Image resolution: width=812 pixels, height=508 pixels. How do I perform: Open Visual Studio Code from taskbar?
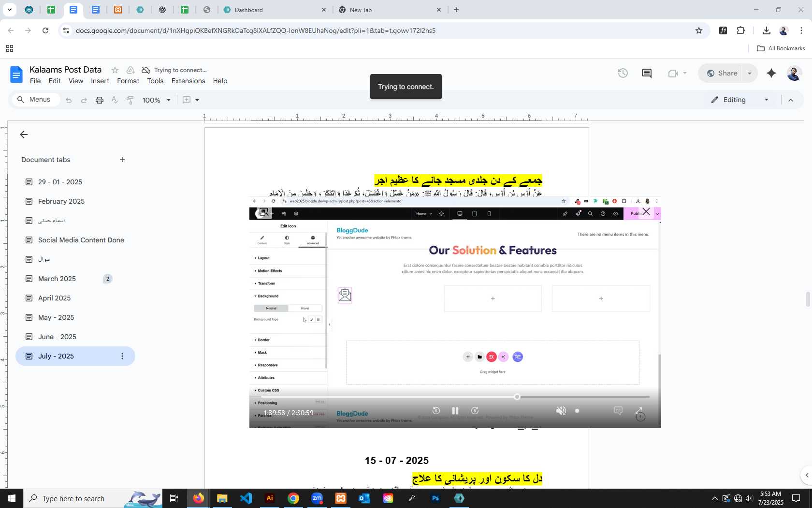pos(246,498)
